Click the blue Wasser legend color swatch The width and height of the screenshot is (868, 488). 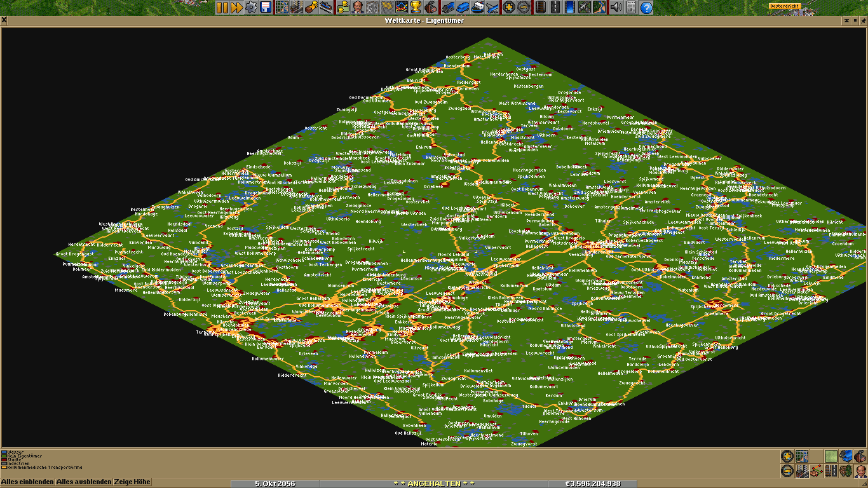[4, 452]
